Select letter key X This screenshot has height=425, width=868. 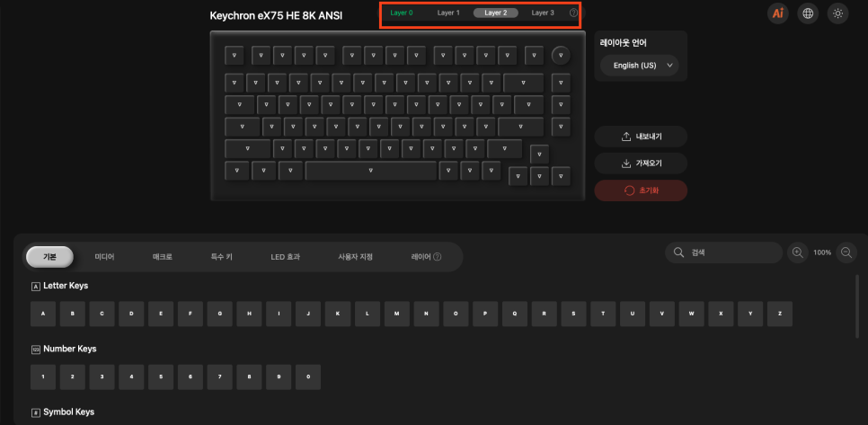click(721, 314)
